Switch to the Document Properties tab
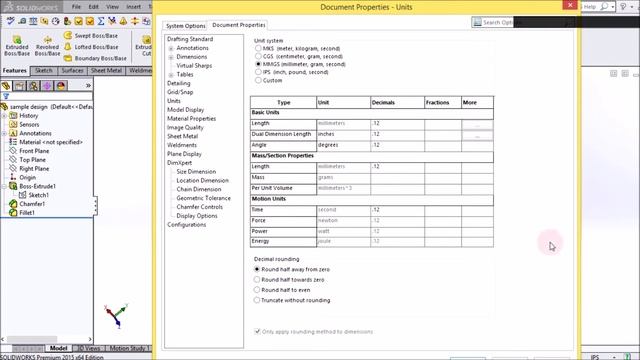This screenshot has width=640, height=360. 239,25
